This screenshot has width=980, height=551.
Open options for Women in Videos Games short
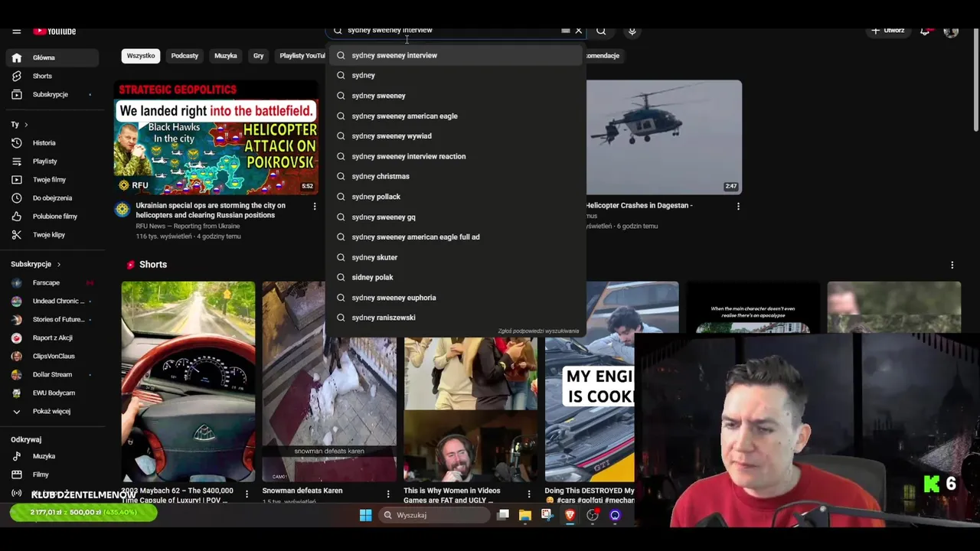point(529,494)
